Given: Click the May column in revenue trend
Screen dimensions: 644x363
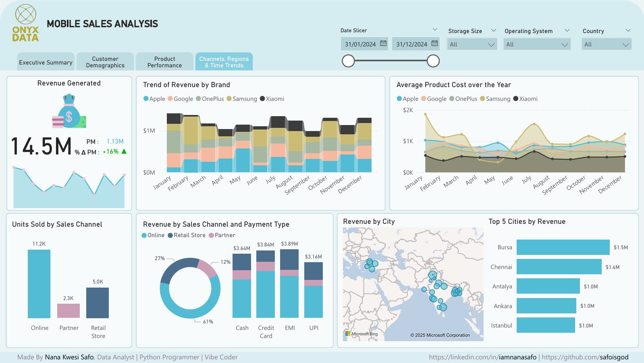Looking at the screenshot, I should tap(243, 148).
